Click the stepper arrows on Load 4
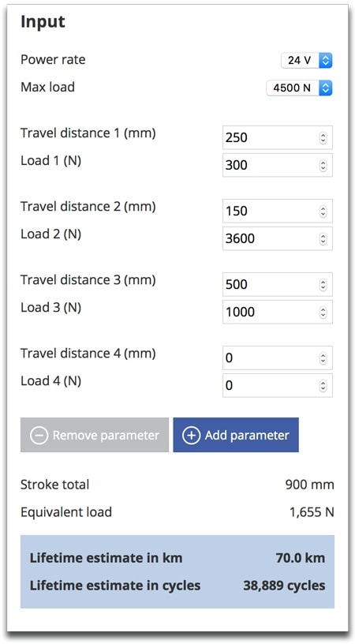Screen dimensions: 355x644 (x=323, y=386)
